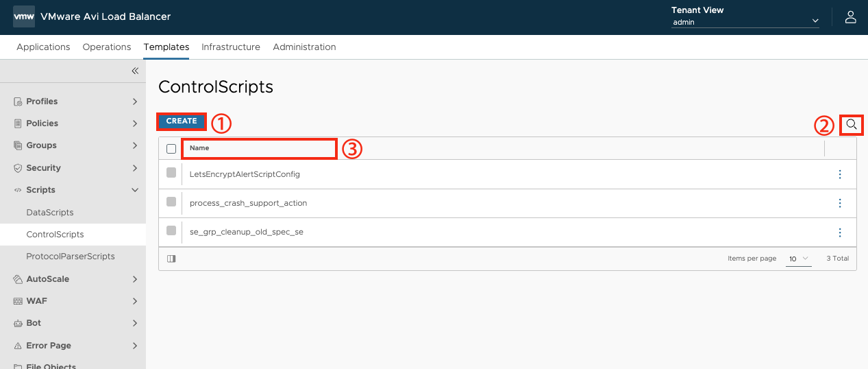Screen dimensions: 868x369
Task: Collapse the sidebar with double-chevron icon
Action: pos(135,71)
